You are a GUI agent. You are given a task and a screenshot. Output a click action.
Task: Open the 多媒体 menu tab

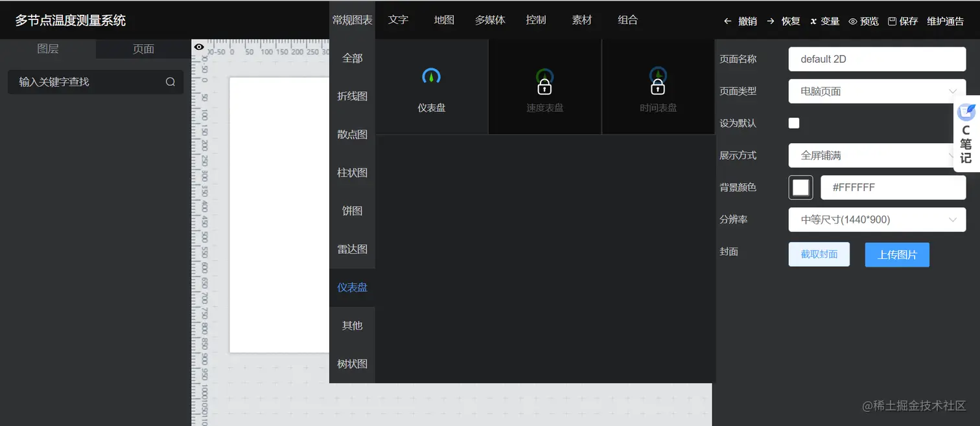pyautogui.click(x=490, y=20)
